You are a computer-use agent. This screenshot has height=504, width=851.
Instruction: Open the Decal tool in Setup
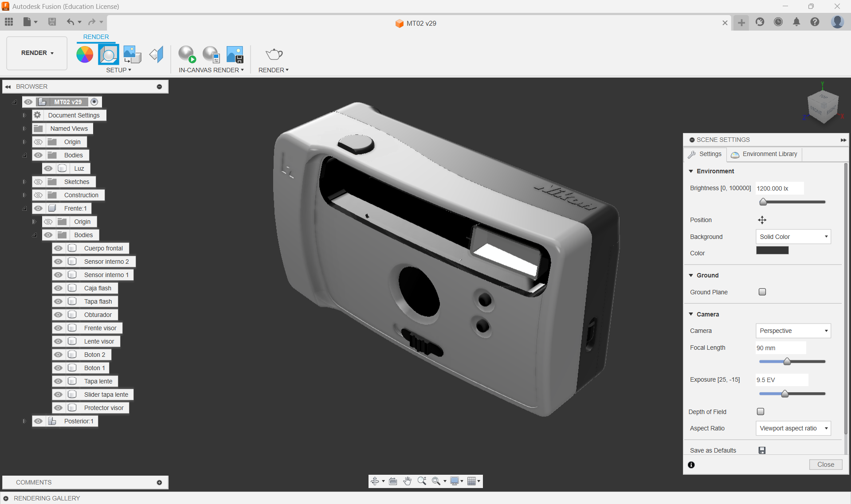pos(132,55)
